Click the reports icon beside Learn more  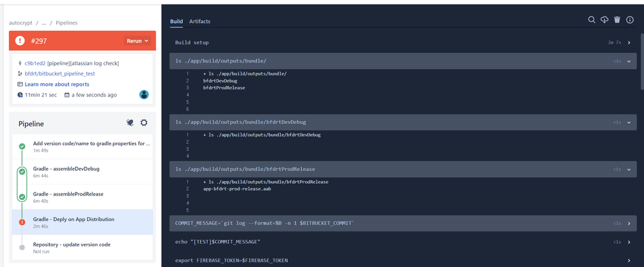click(x=20, y=84)
